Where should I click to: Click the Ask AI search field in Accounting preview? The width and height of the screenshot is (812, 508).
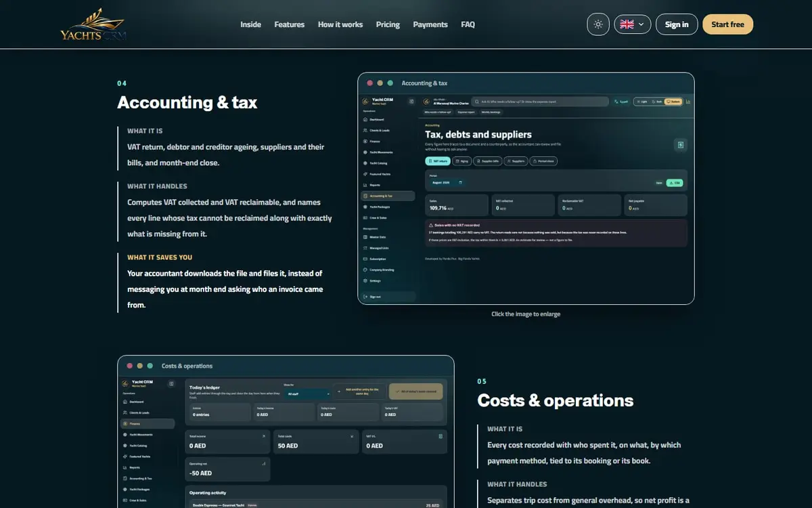point(540,102)
